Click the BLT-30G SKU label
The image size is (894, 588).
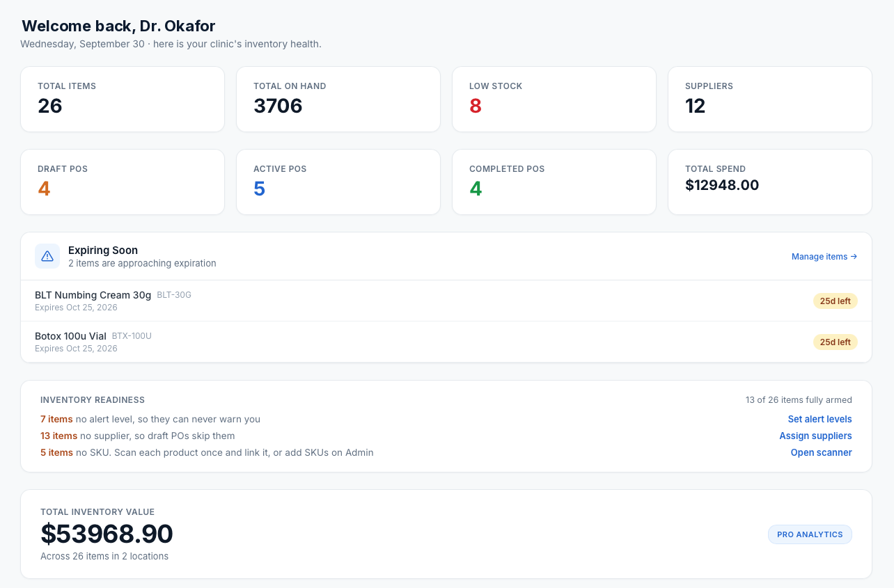pyautogui.click(x=174, y=295)
